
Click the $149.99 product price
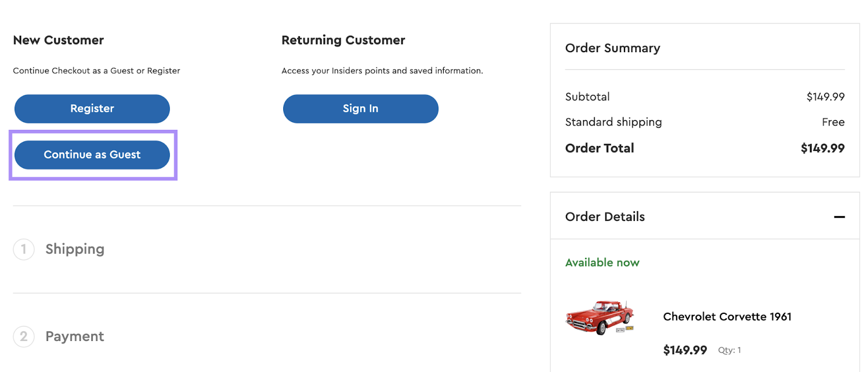click(684, 350)
